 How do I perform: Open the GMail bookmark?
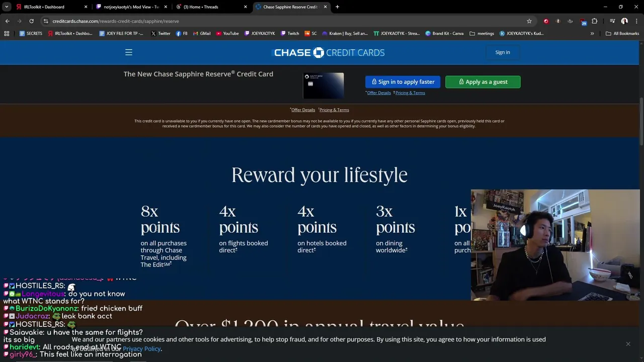click(x=201, y=34)
